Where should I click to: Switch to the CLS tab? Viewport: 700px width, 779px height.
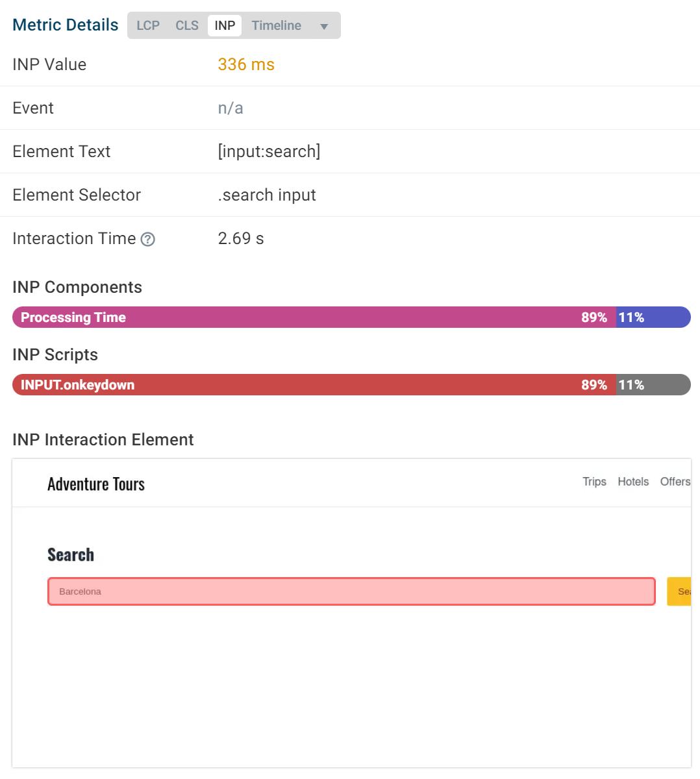click(x=187, y=25)
